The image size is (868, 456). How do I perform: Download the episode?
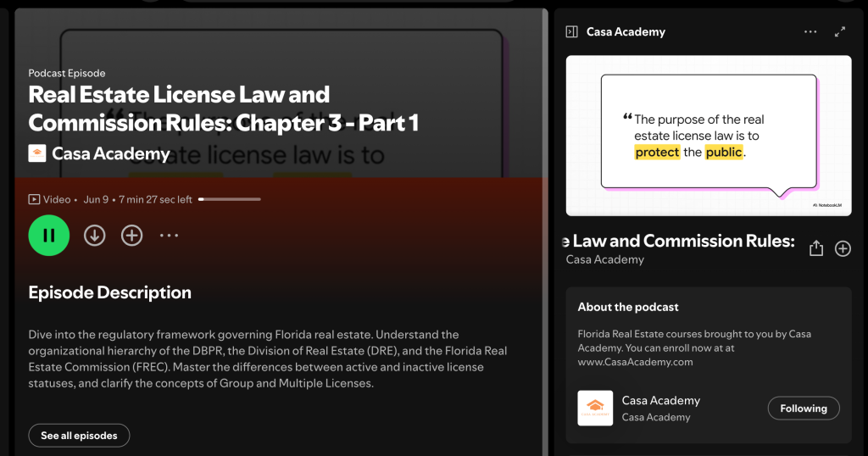click(x=95, y=235)
